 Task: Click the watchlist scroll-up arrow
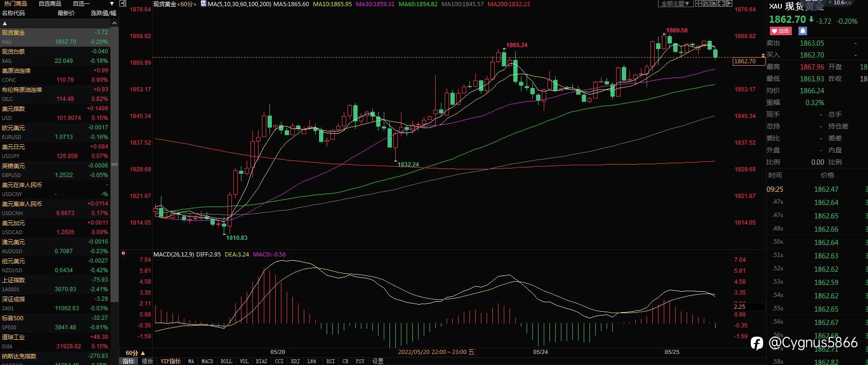coord(114,23)
